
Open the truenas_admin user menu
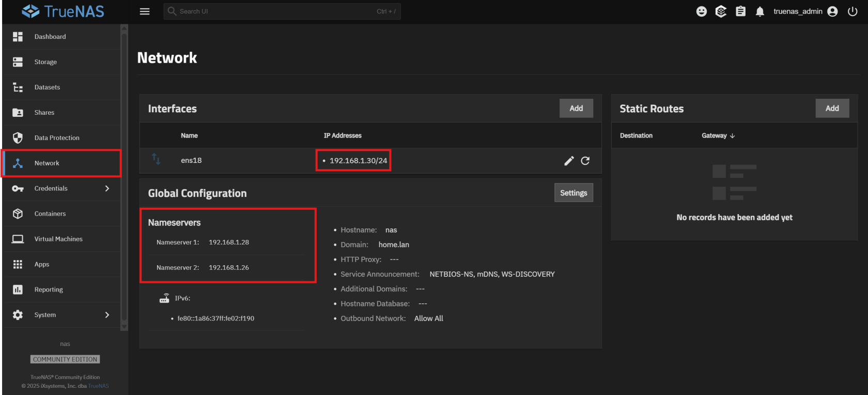(804, 11)
